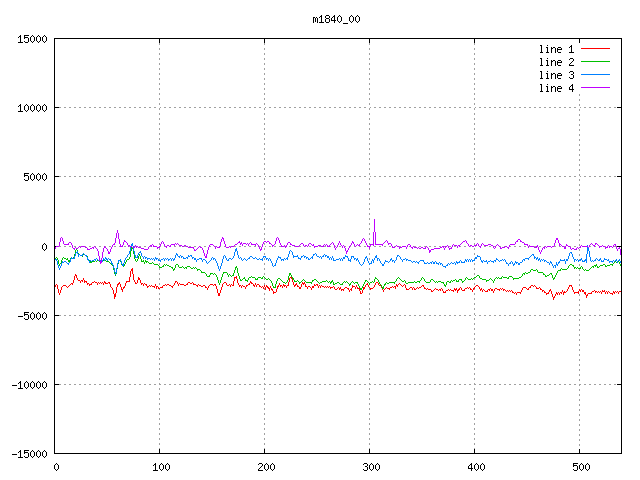Select the 'line 3' legend label
Screen dimensions: 640x480
(556, 75)
